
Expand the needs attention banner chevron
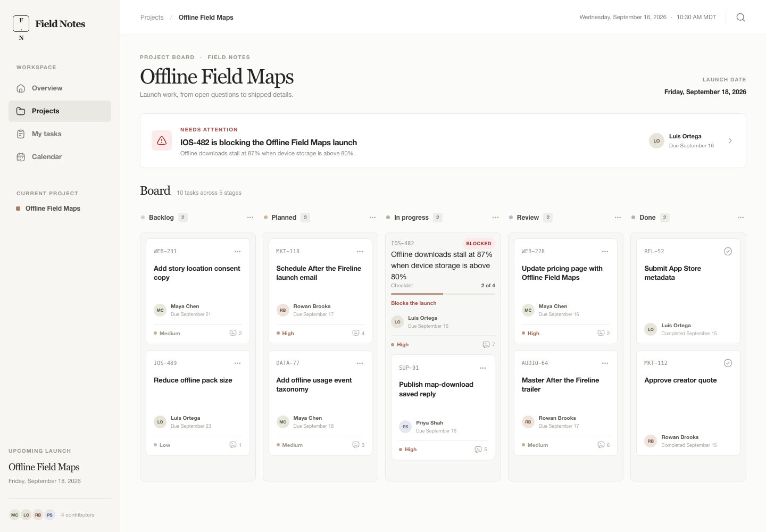(730, 141)
